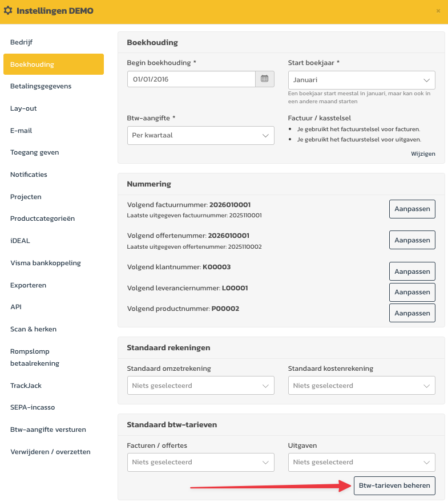Select btw-tarief for Facturen / offertes
Viewport: 448px width, 502px height.
tap(200, 462)
